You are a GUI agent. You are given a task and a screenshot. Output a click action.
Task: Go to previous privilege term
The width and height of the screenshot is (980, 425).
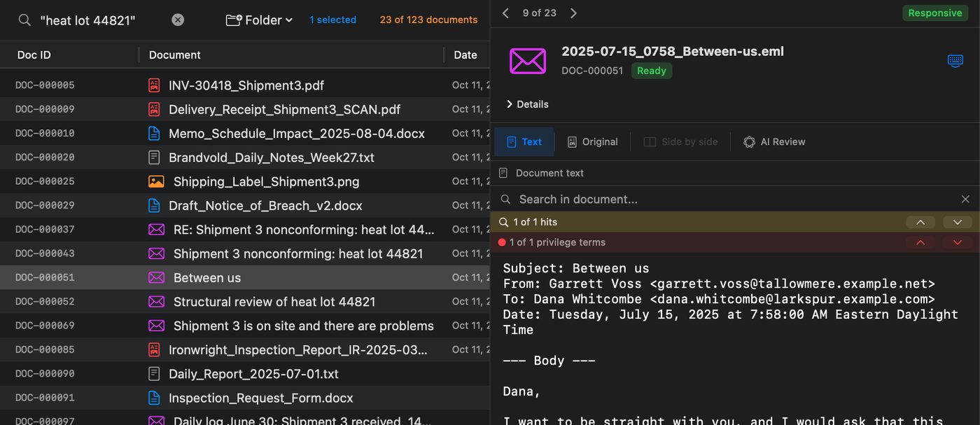(920, 242)
